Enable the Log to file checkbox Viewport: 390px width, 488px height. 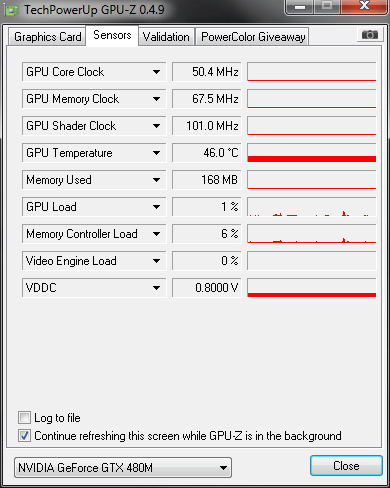[24, 418]
